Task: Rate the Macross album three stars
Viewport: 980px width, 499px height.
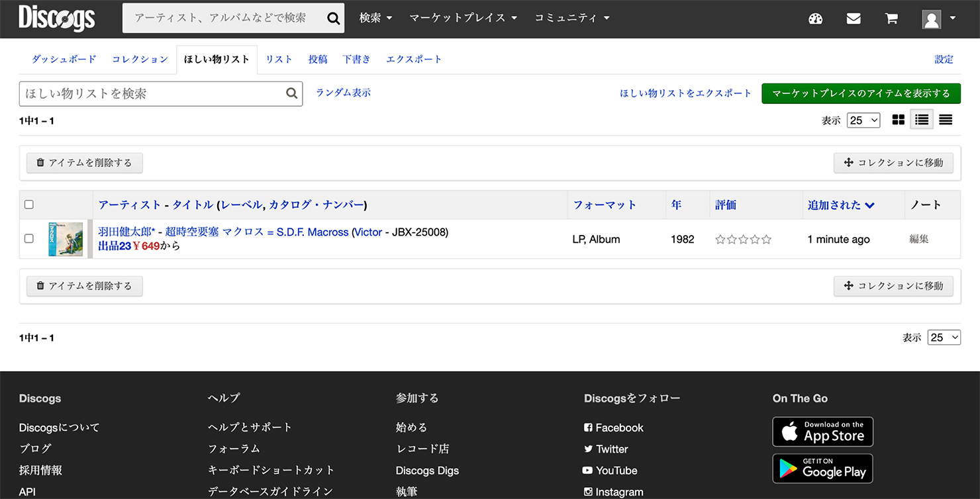Action: pos(744,240)
